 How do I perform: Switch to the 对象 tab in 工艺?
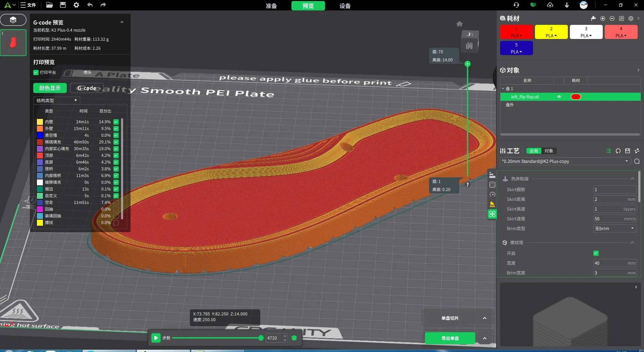click(x=549, y=151)
